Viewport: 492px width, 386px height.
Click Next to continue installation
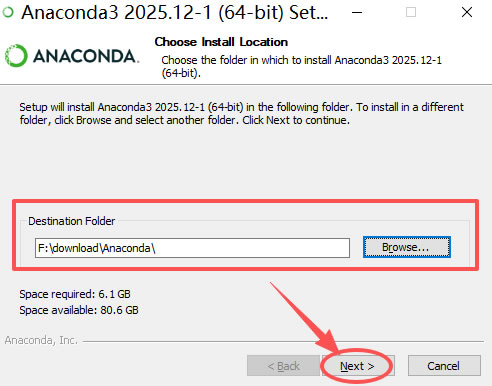(358, 366)
